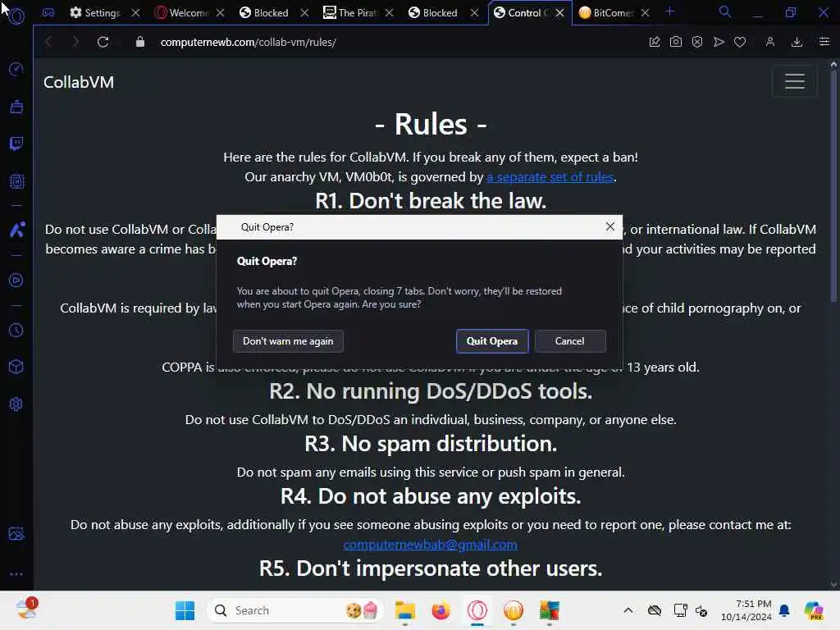This screenshot has height=630, width=840.
Task: Click the forward navigation arrow
Action: click(x=75, y=42)
